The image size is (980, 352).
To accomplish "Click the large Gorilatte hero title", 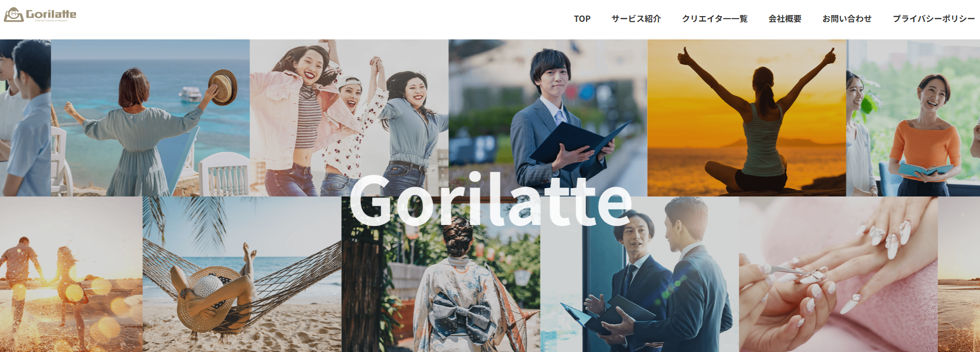I will coord(490,200).
